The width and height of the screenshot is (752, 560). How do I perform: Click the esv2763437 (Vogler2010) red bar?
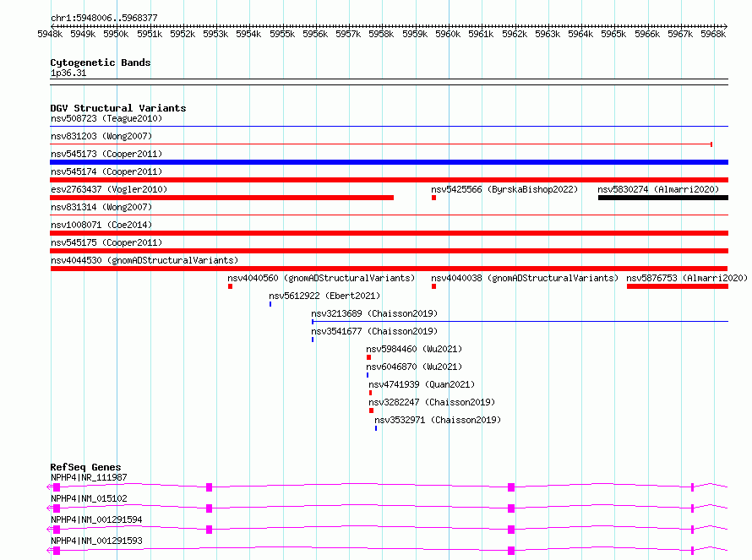pos(222,198)
